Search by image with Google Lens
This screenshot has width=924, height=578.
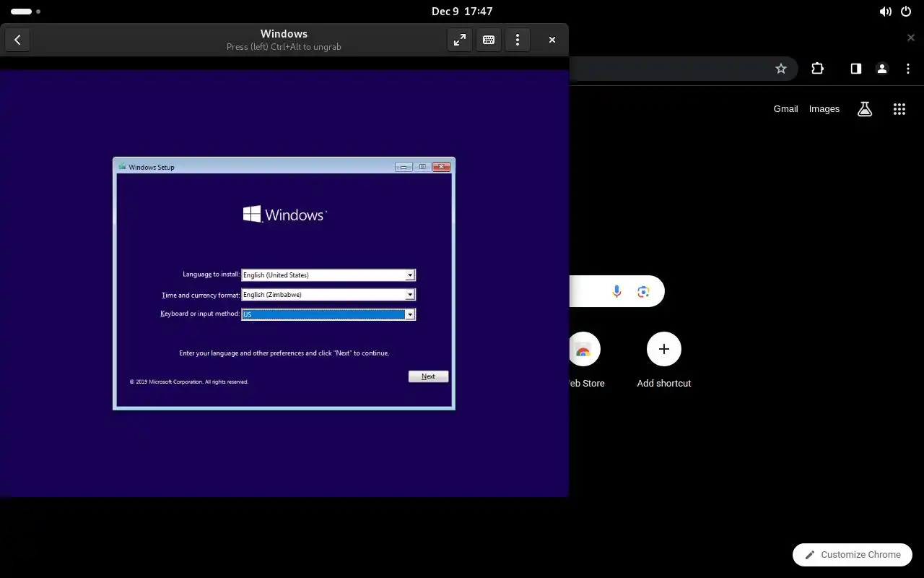[643, 291]
